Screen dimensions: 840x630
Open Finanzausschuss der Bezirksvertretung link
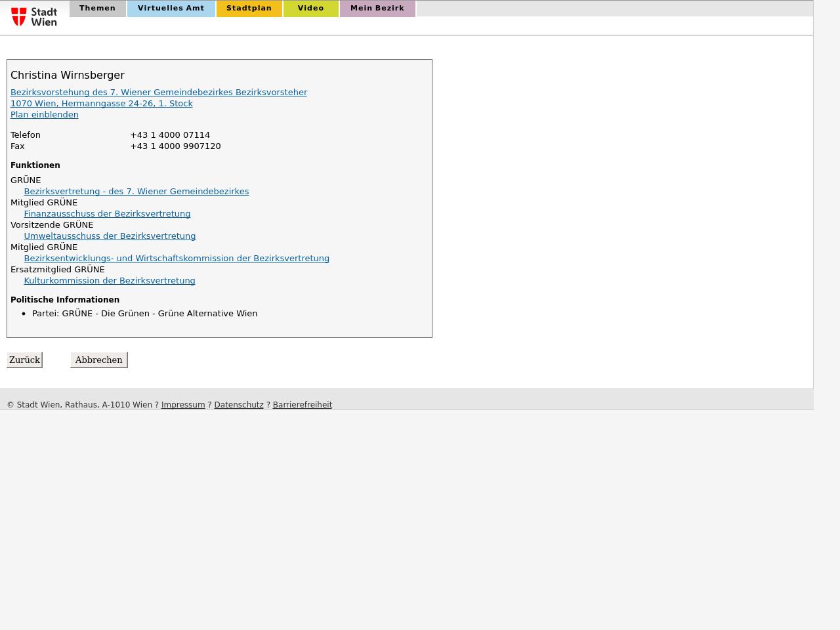pyautogui.click(x=107, y=214)
